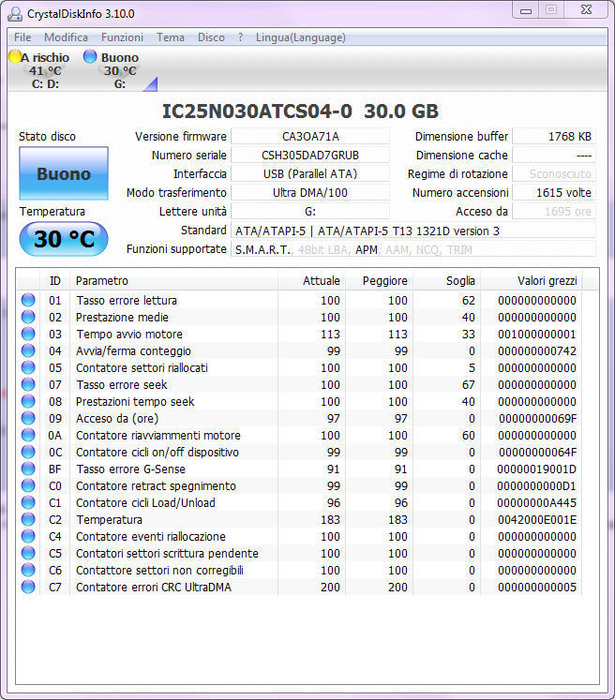Click status orb for Contatore errori CRC UltraDMA

coord(28,588)
